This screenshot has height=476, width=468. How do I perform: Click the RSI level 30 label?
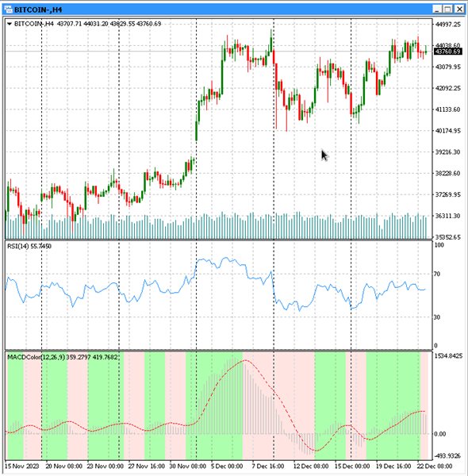point(437,317)
